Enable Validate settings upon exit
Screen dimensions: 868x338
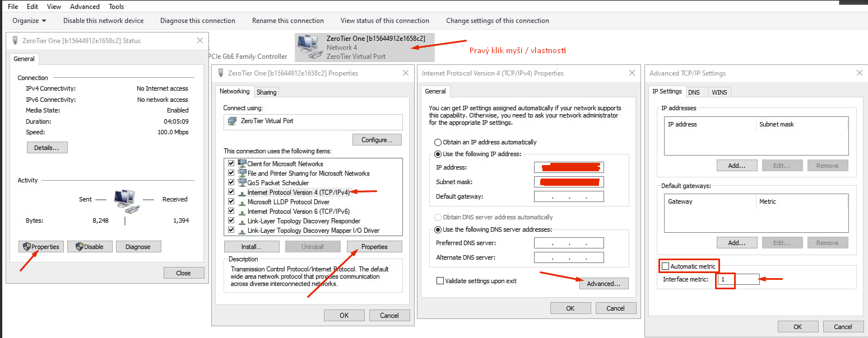(x=440, y=280)
